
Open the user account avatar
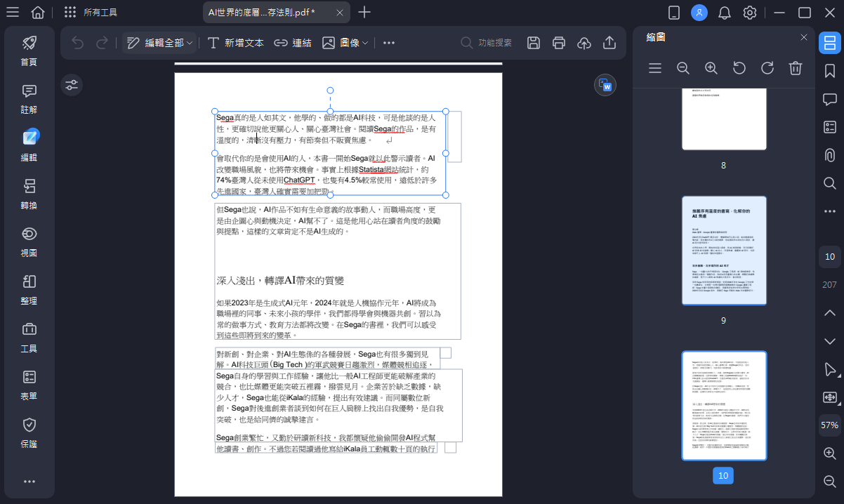click(699, 12)
